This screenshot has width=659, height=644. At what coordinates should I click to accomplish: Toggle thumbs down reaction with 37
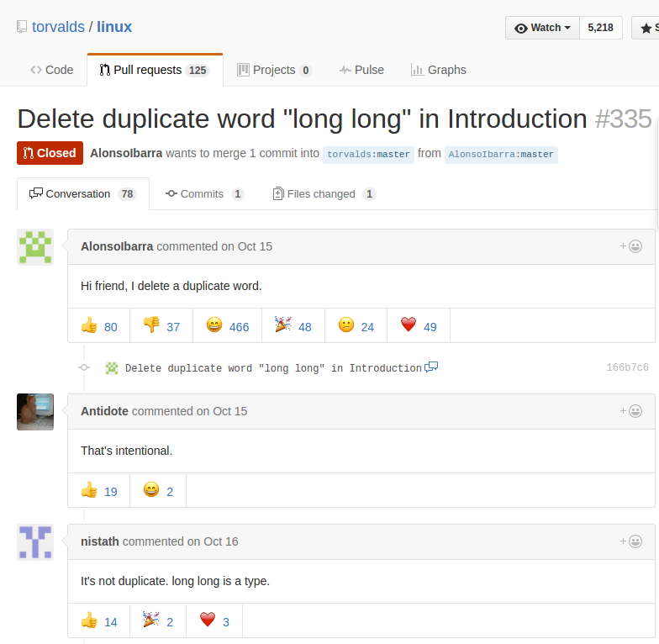tap(161, 326)
